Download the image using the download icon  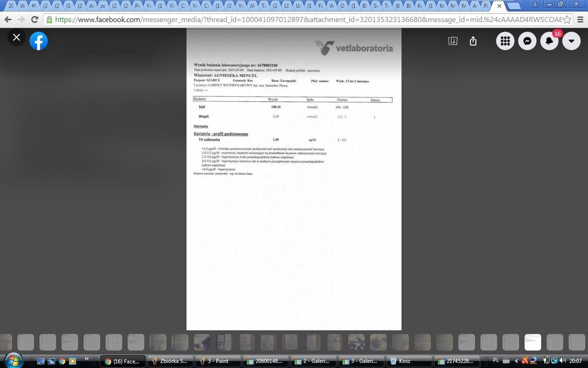tap(452, 41)
